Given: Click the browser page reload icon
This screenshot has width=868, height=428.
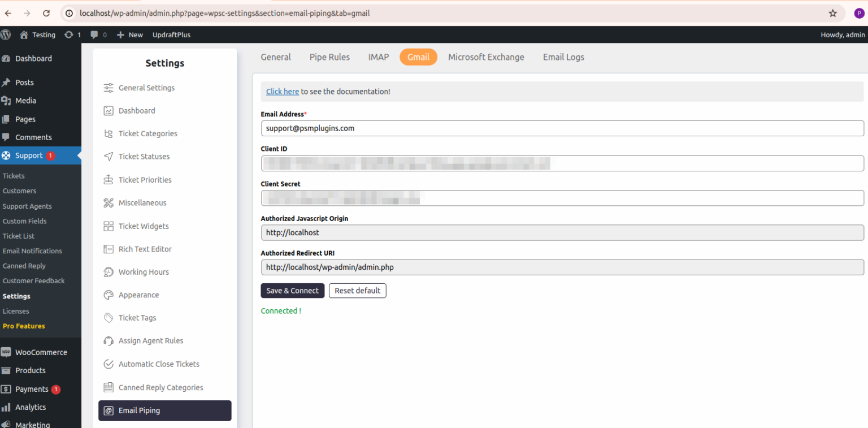Looking at the screenshot, I should [x=46, y=12].
